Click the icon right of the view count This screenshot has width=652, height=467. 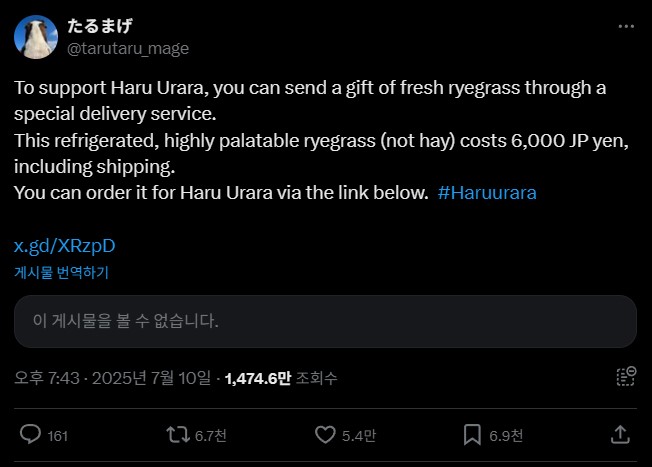626,377
